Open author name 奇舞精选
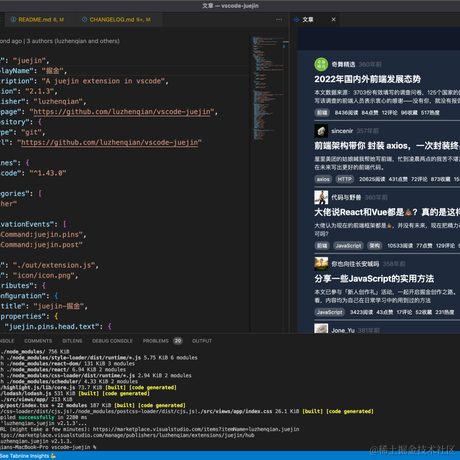Image resolution: width=460 pixels, height=460 pixels. pos(343,64)
